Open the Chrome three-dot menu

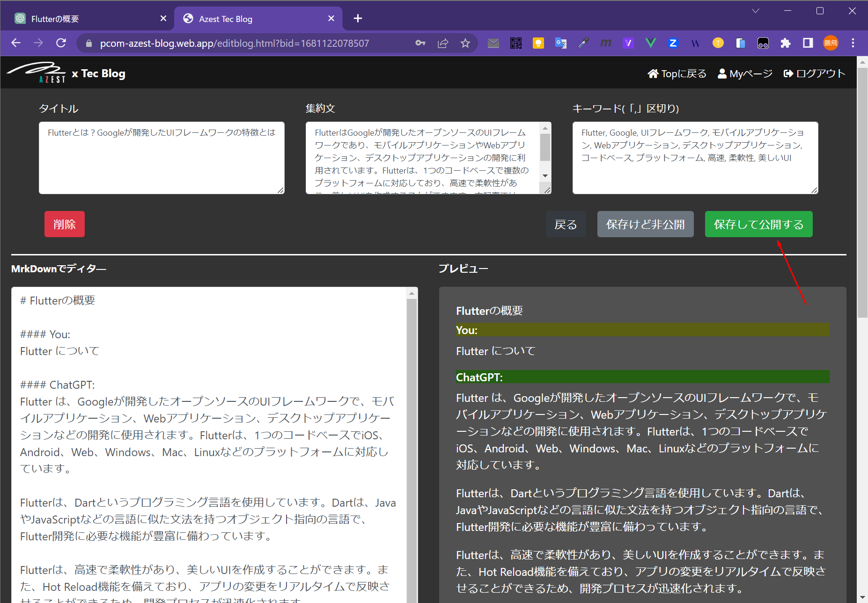(853, 44)
